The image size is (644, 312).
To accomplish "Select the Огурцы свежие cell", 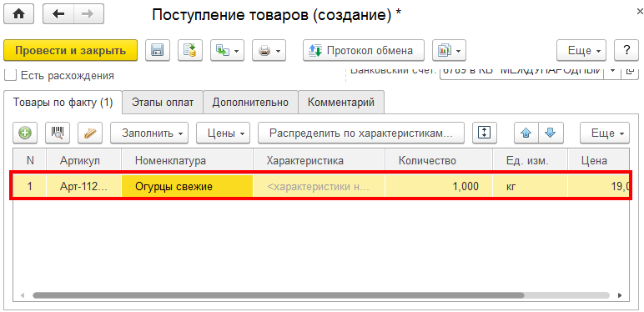I will click(187, 186).
